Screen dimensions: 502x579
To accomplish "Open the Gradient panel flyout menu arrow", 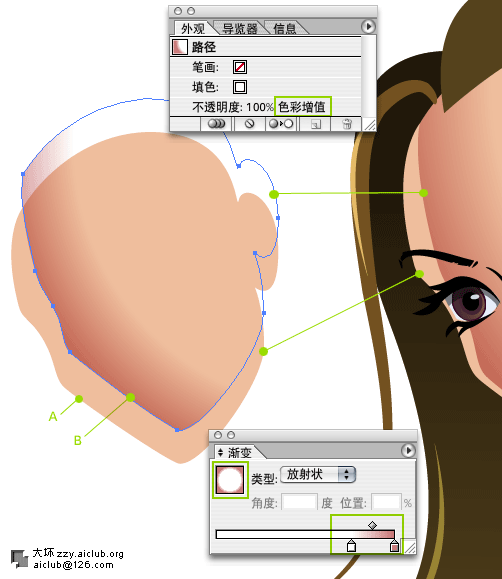I will (x=408, y=450).
